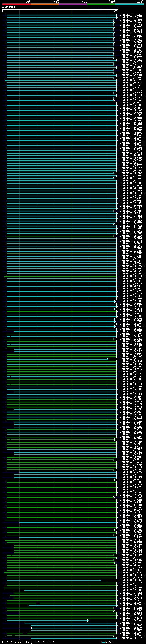
Task: Open hit UniRef100_Q1HR32
Action: (x=131, y=379)
